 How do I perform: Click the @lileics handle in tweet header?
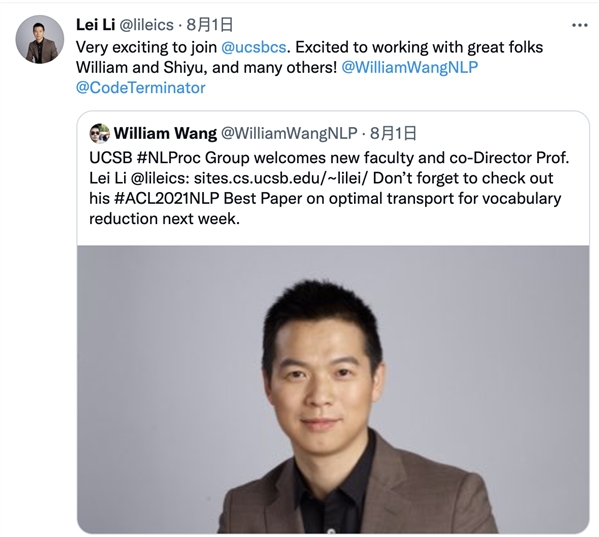(x=146, y=25)
